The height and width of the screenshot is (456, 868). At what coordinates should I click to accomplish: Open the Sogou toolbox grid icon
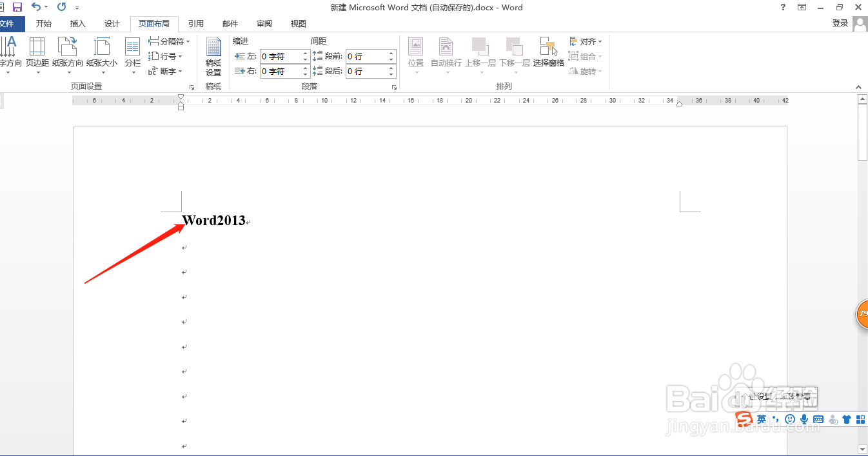pos(861,419)
